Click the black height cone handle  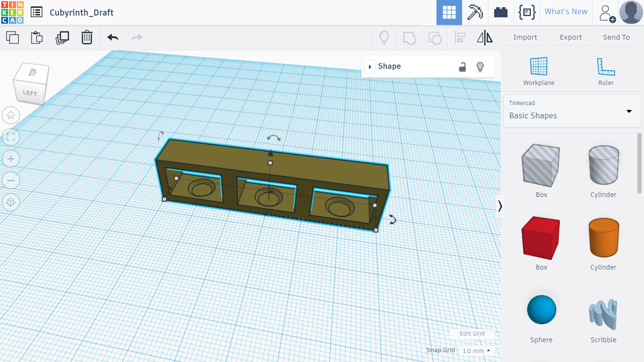[x=270, y=153]
